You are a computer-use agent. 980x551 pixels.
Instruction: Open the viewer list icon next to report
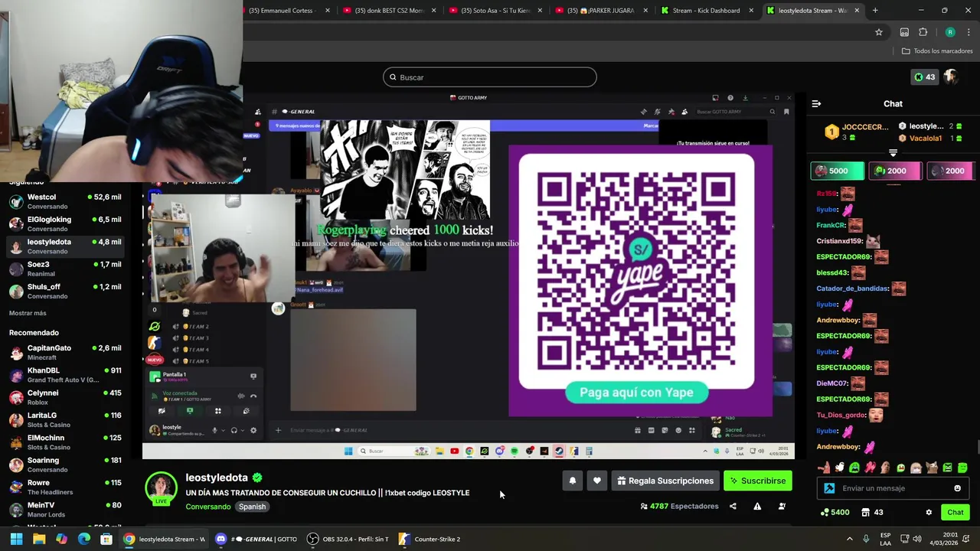click(782, 506)
